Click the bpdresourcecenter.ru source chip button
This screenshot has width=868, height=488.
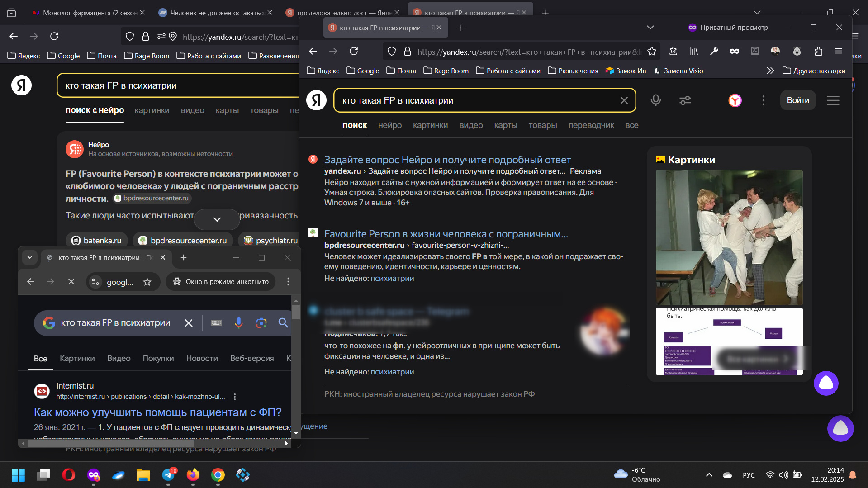tap(183, 241)
